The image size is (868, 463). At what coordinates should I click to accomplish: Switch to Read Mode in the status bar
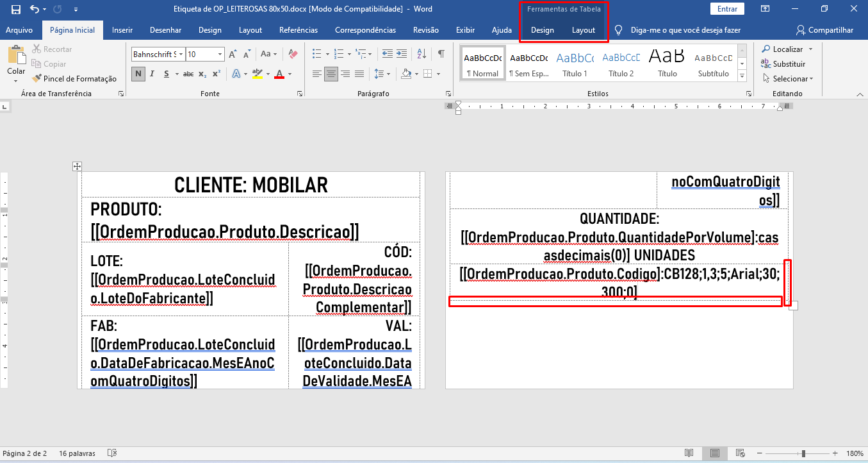(689, 453)
